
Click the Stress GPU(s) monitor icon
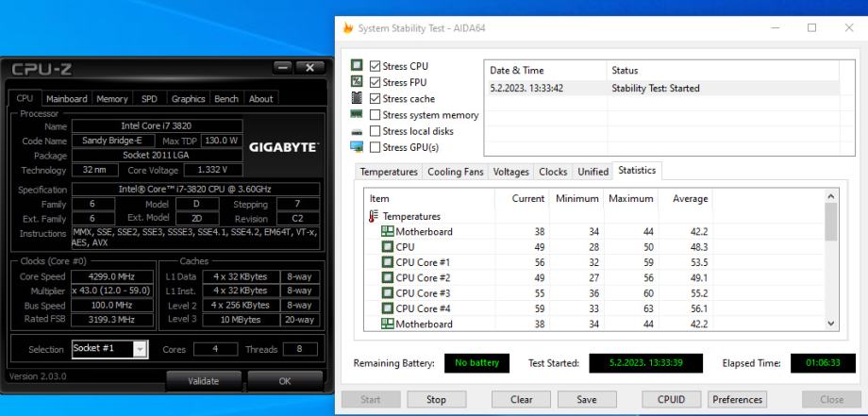point(357,146)
